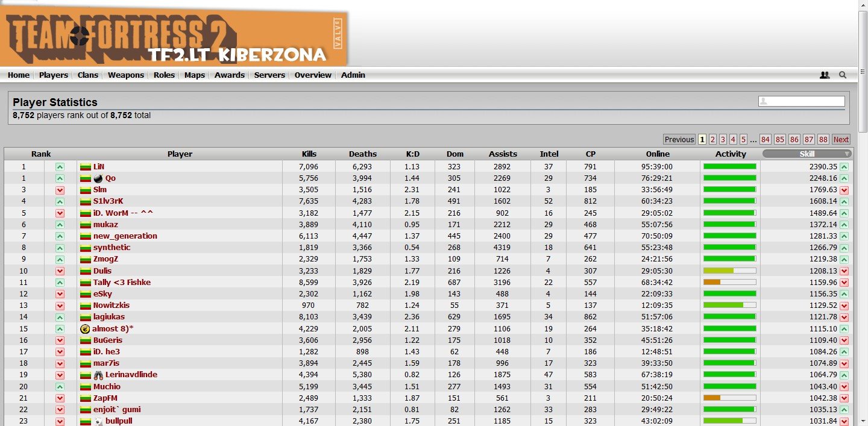Image resolution: width=868 pixels, height=426 pixels.
Task: Go to the Awards menu item
Action: (230, 75)
